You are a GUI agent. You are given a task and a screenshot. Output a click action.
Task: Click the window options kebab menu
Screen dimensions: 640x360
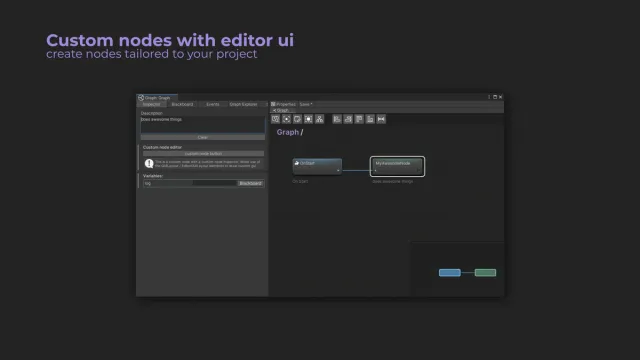489,97
